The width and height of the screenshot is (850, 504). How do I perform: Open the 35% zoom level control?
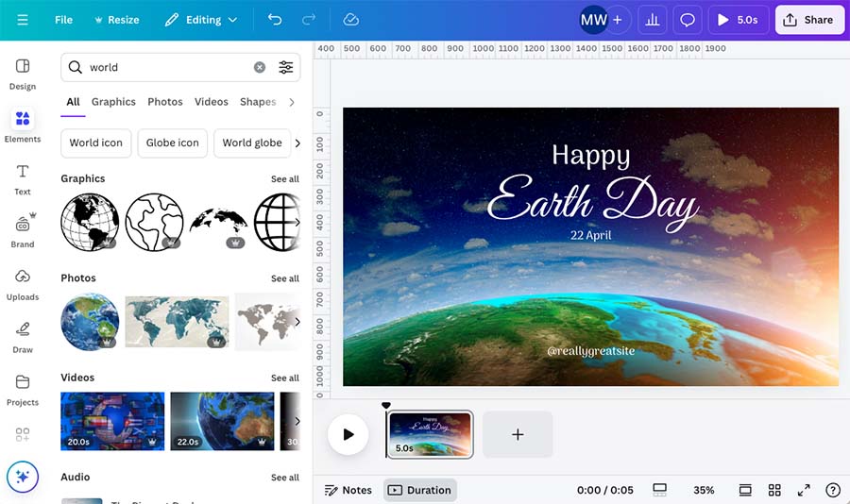[704, 491]
